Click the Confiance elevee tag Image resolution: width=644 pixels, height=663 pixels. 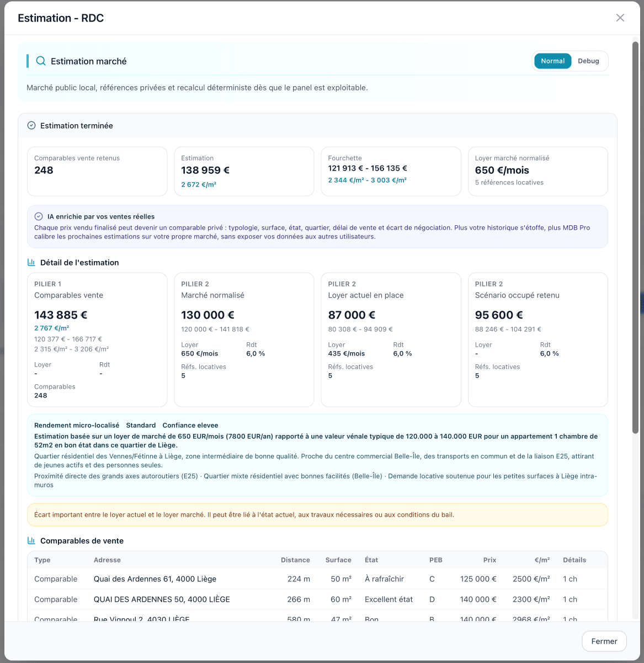pyautogui.click(x=190, y=425)
